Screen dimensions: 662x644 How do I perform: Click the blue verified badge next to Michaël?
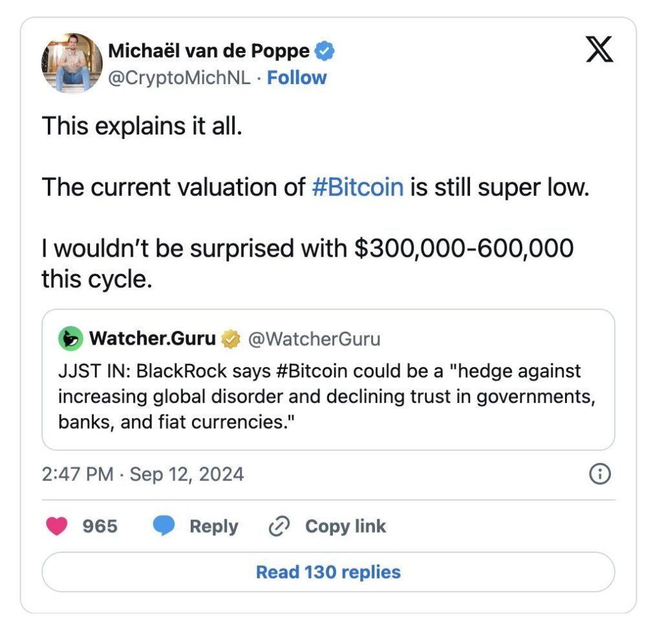325,50
